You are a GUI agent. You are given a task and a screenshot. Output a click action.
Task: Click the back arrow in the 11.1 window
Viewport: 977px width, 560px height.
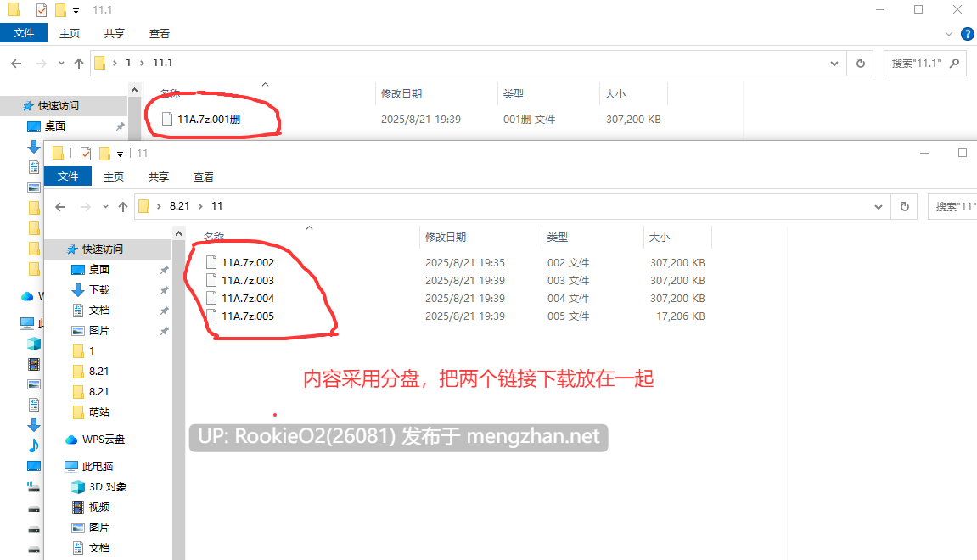[x=17, y=63]
